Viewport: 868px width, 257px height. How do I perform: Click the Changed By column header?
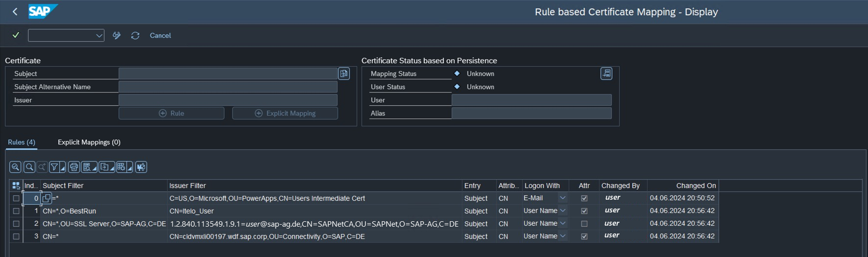pos(623,186)
